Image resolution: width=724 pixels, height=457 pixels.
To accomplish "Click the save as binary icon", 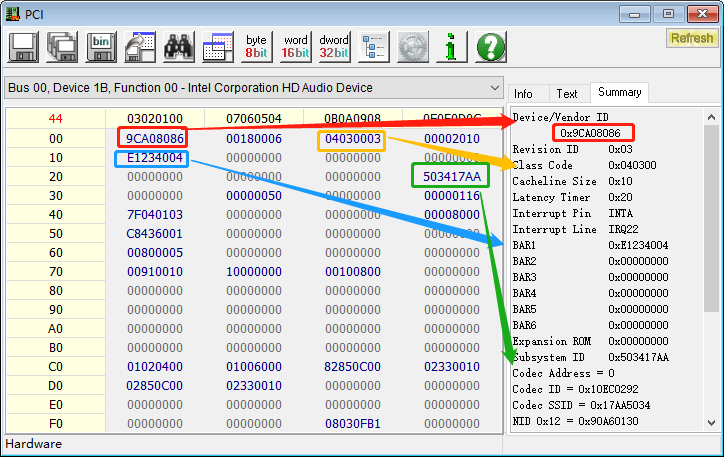I will [101, 47].
